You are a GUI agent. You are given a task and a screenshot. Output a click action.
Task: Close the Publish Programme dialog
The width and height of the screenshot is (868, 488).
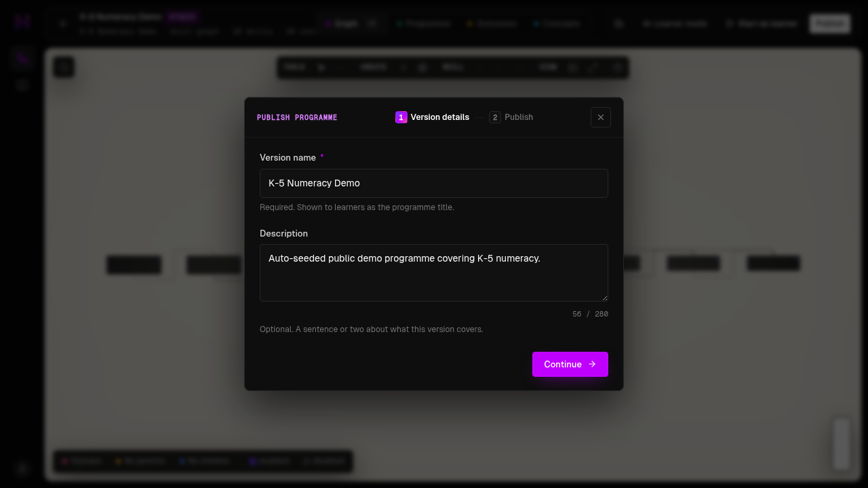(x=600, y=117)
